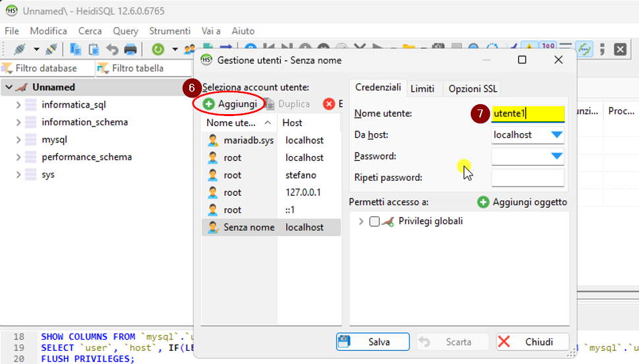The image size is (639, 364).
Task: Expand the information_schema database node
Action: (18, 122)
